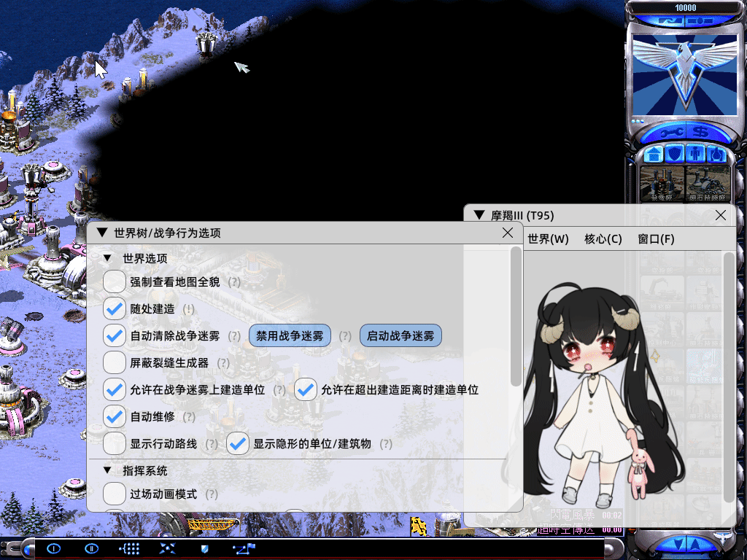Enable the 强制查看地图全貌 checkbox
This screenshot has width=747, height=560.
pyautogui.click(x=115, y=282)
